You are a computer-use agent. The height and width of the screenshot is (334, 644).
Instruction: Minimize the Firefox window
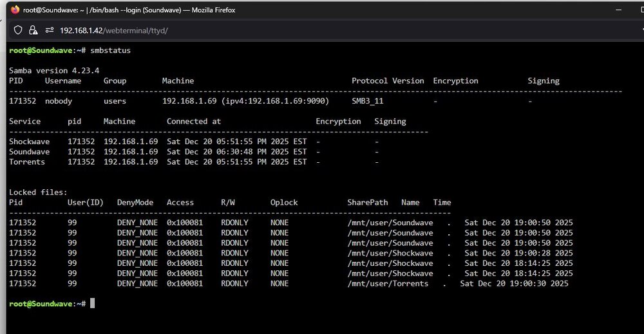point(618,10)
